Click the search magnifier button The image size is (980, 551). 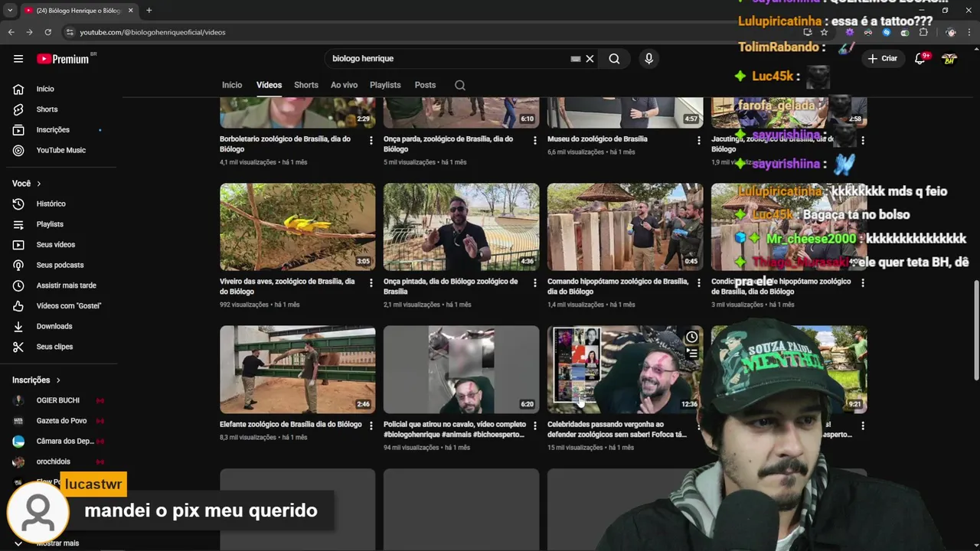(614, 59)
